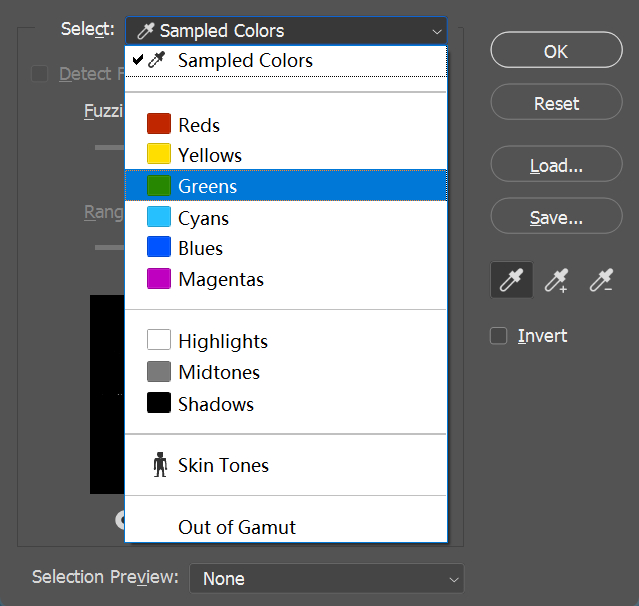Viewport: 639px width, 606px height.
Task: Select the Reds color swatch
Action: 159,124
